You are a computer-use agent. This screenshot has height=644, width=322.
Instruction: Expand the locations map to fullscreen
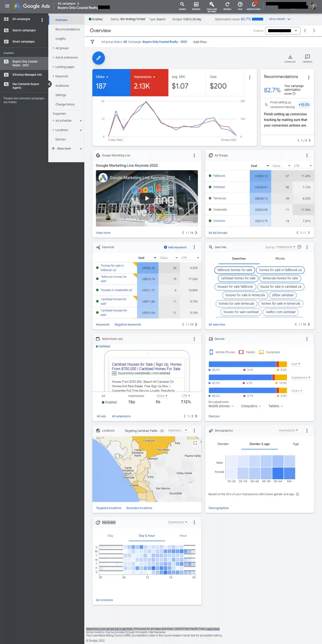(x=195, y=443)
